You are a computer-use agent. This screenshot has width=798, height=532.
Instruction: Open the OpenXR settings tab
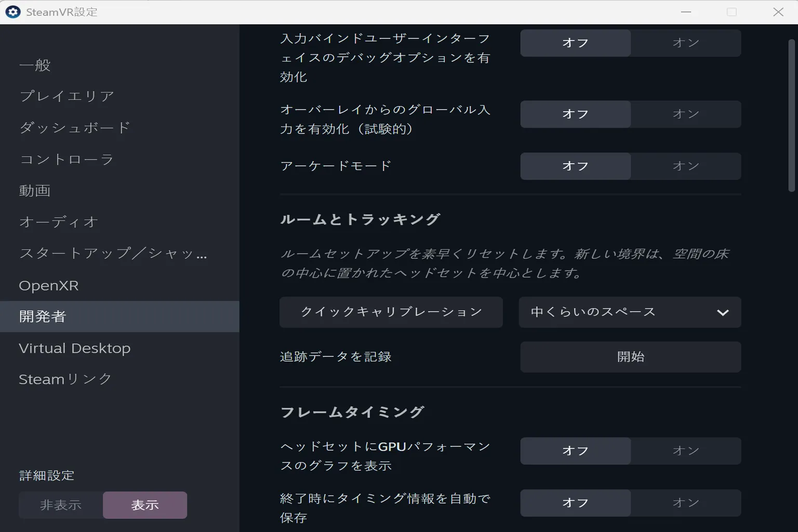tap(119, 285)
